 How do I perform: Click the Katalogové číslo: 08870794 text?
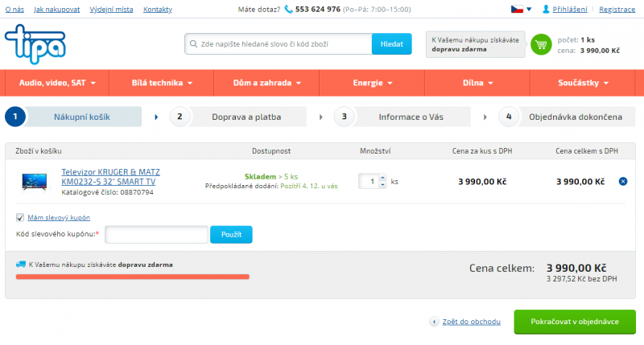pyautogui.click(x=107, y=192)
